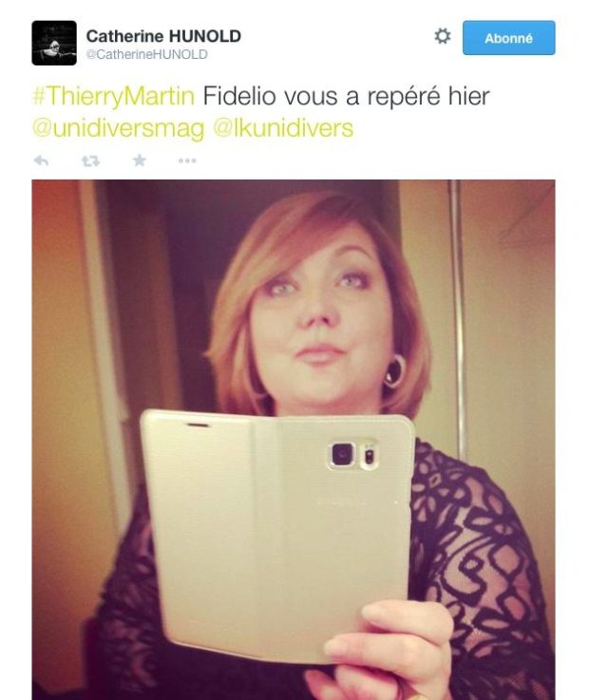Click the tweet text "Fidelio vous a repéré hier"
The width and height of the screenshot is (589, 700).
tap(346, 96)
